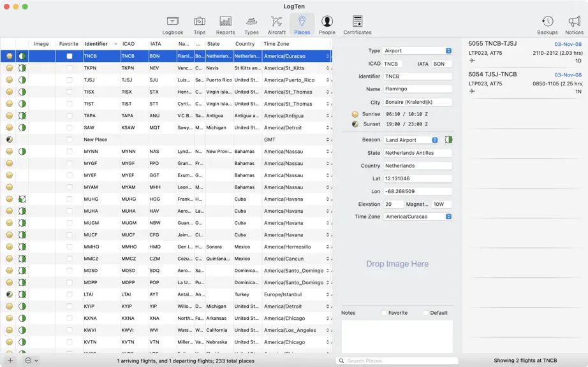Click the sun icon in KYIP row
The image size is (588, 367).
tap(10, 306)
